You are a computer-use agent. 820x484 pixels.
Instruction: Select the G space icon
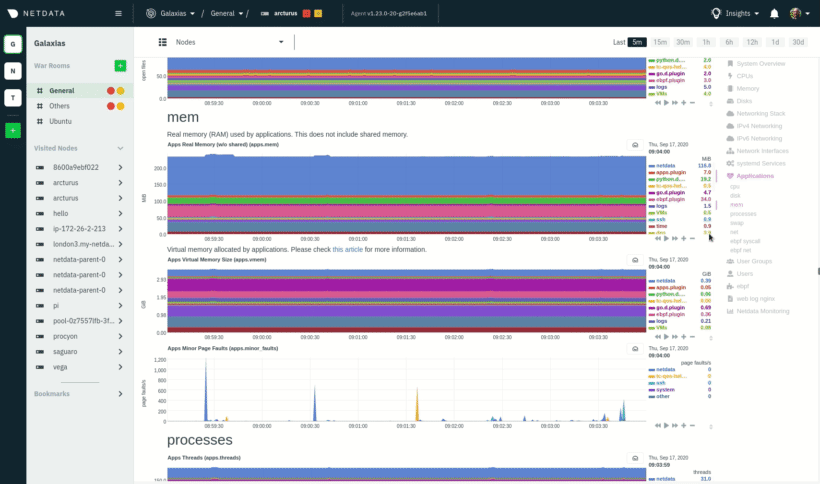point(13,44)
